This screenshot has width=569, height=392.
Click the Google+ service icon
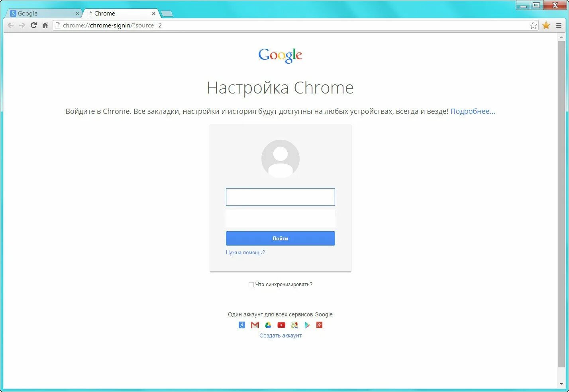[x=319, y=325]
